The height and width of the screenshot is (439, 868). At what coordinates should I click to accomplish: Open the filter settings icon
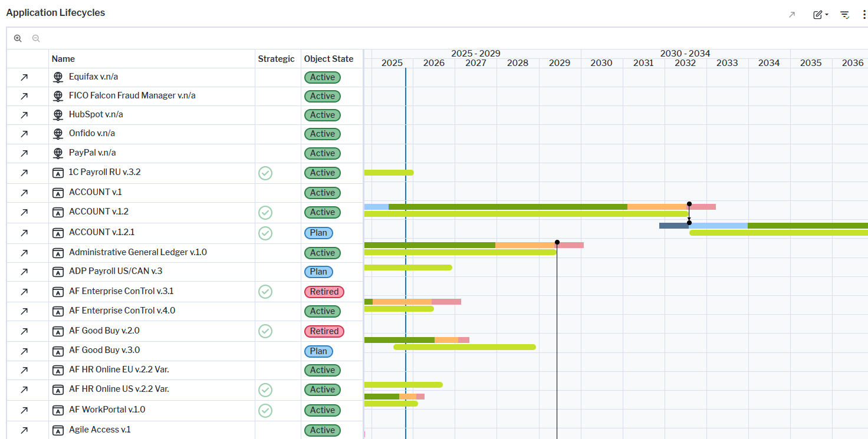(x=844, y=14)
